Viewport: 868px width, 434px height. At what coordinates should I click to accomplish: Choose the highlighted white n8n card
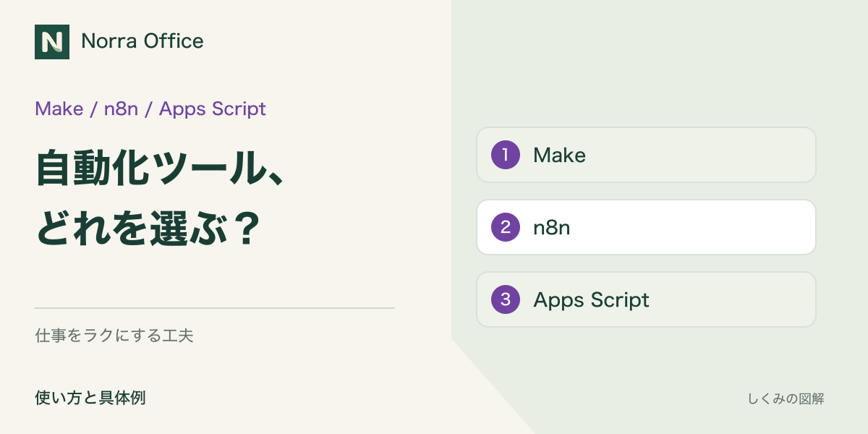point(646,227)
